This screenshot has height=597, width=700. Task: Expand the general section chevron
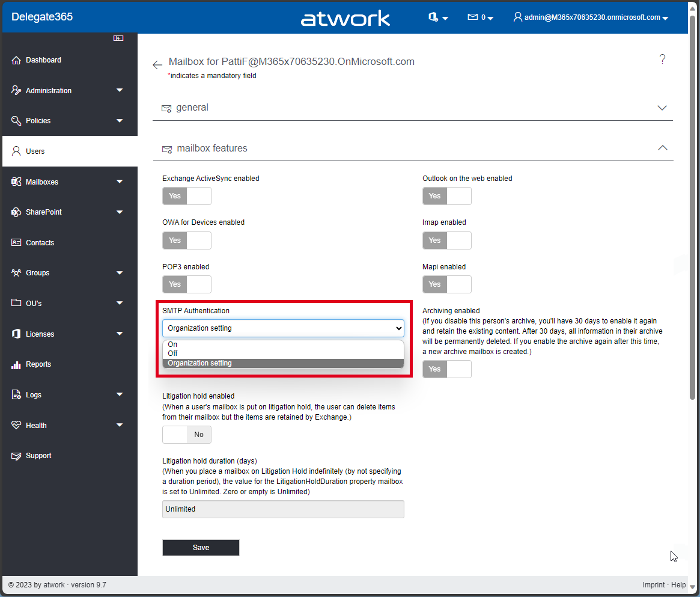pos(662,108)
